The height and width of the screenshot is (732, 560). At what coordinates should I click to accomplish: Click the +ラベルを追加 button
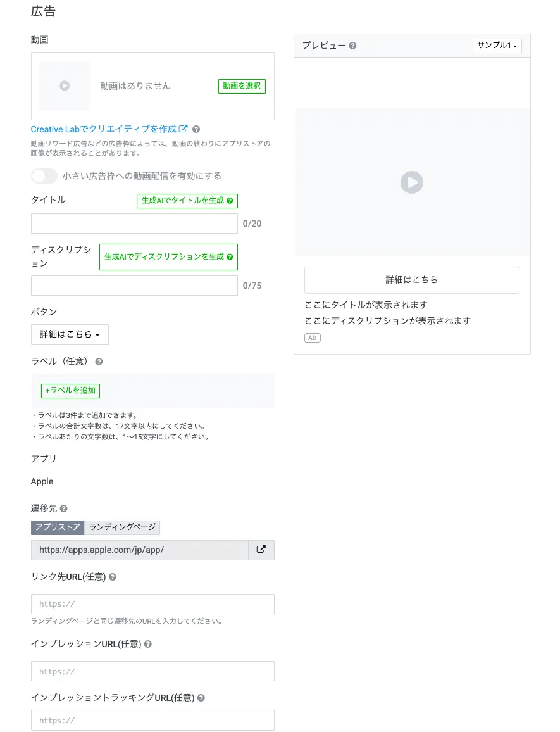tap(70, 391)
